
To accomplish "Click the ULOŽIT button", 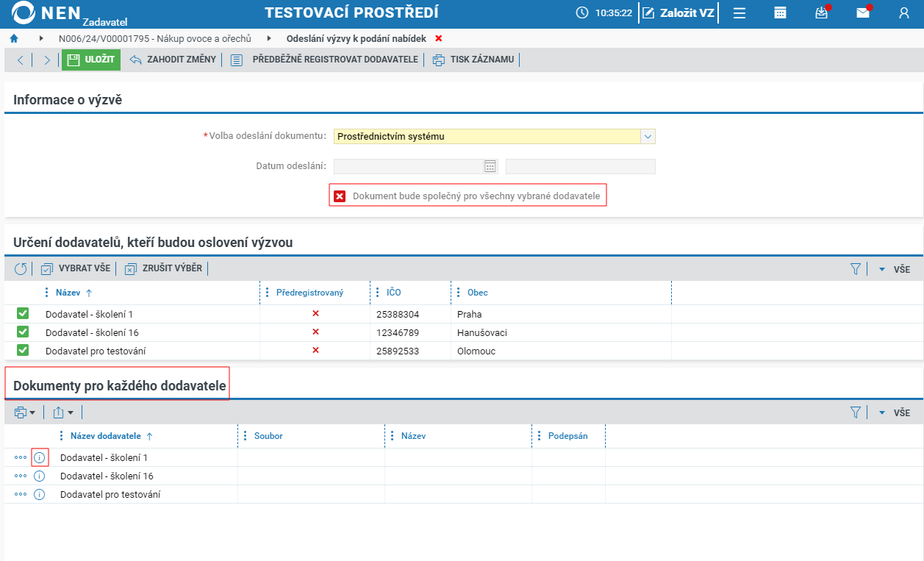I will (91, 60).
